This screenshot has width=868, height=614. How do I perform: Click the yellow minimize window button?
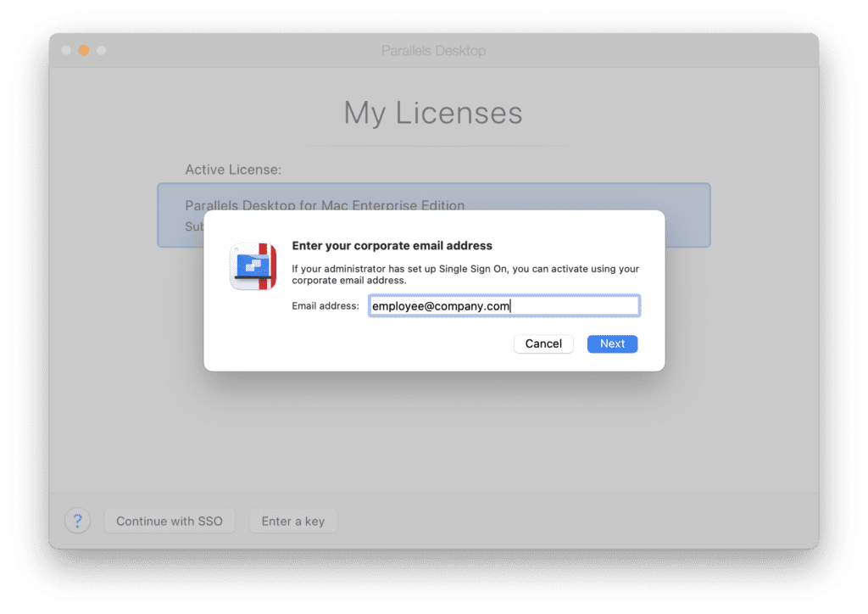coord(84,51)
